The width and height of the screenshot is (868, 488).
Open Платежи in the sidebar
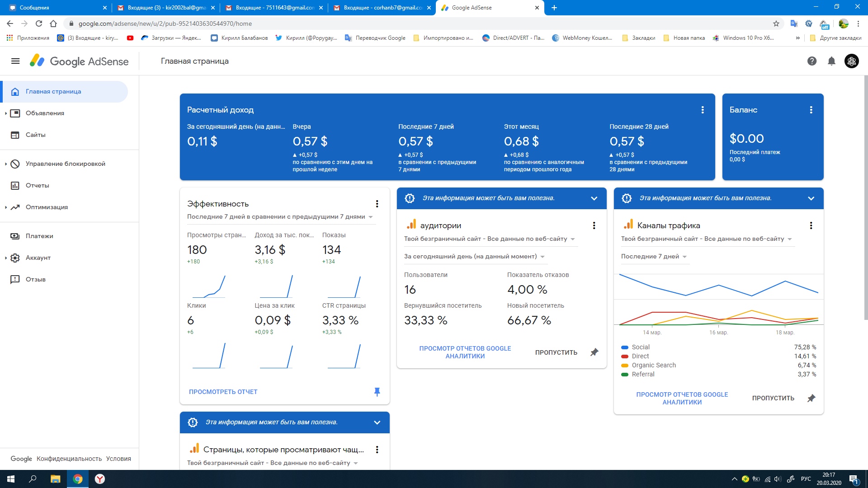tap(40, 236)
